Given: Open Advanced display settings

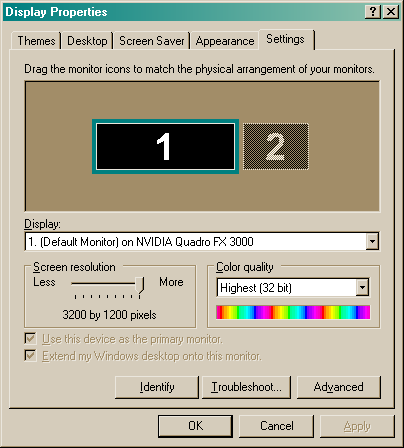Looking at the screenshot, I should point(338,387).
